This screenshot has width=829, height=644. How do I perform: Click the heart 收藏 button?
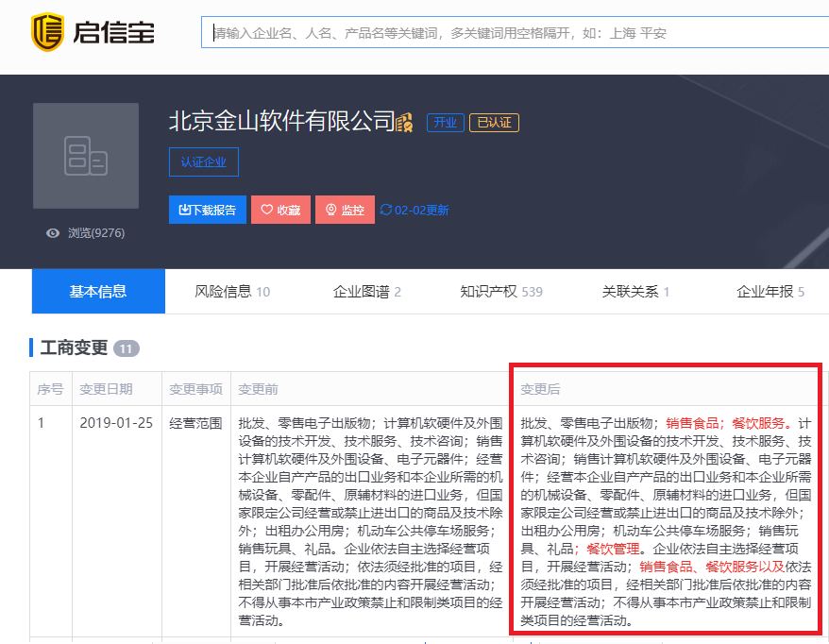(x=280, y=210)
